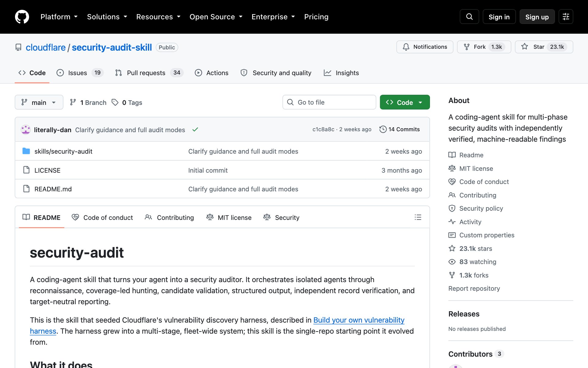Expand the Open Source menu
Screen dimensions: 588x368
216,17
